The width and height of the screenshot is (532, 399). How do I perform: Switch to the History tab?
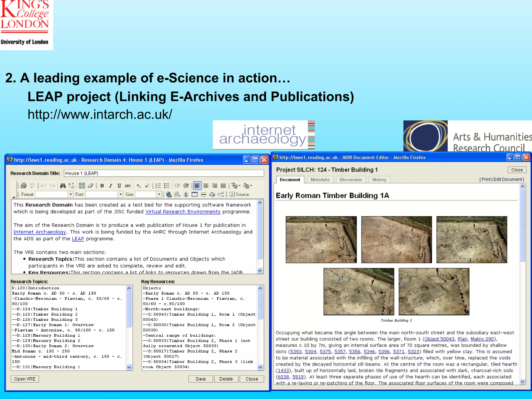(379, 179)
